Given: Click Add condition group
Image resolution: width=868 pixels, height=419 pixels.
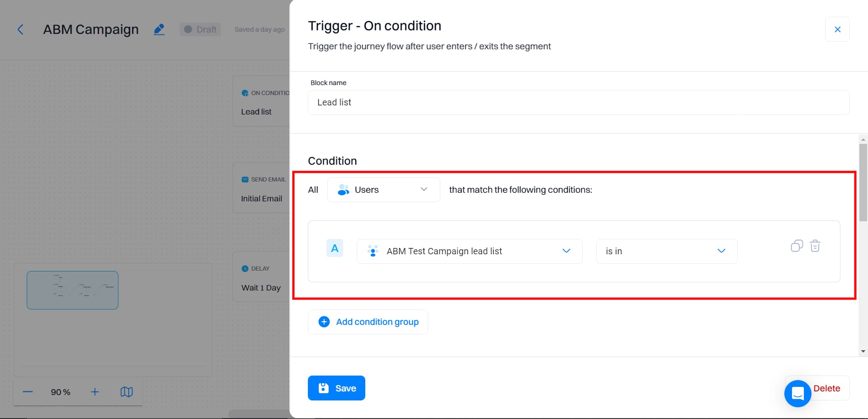Looking at the screenshot, I should tap(368, 322).
